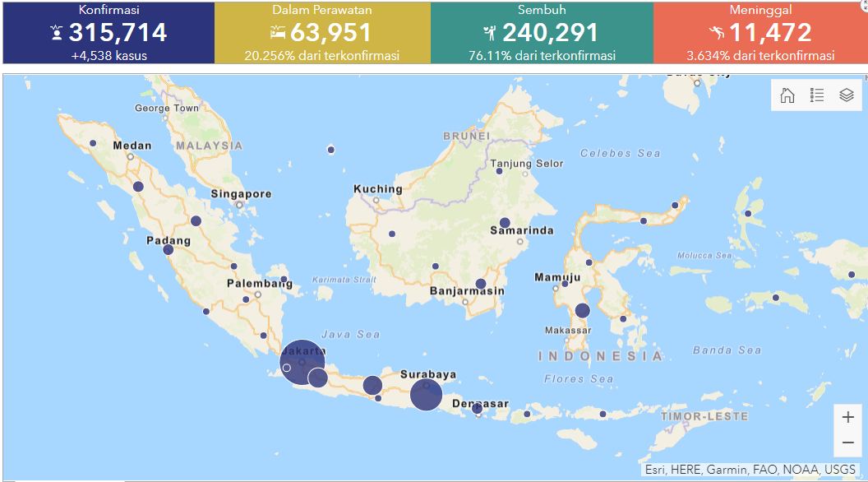Zoom out with the minus button

point(848,443)
